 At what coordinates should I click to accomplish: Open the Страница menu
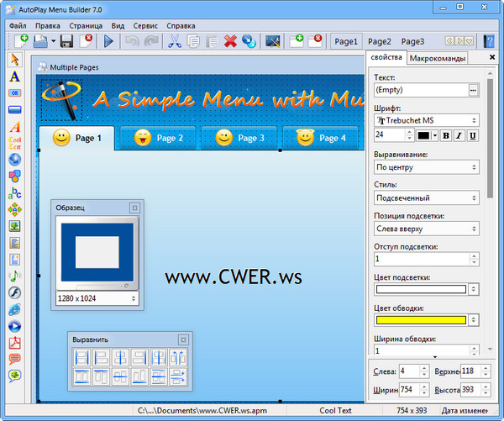pyautogui.click(x=86, y=26)
